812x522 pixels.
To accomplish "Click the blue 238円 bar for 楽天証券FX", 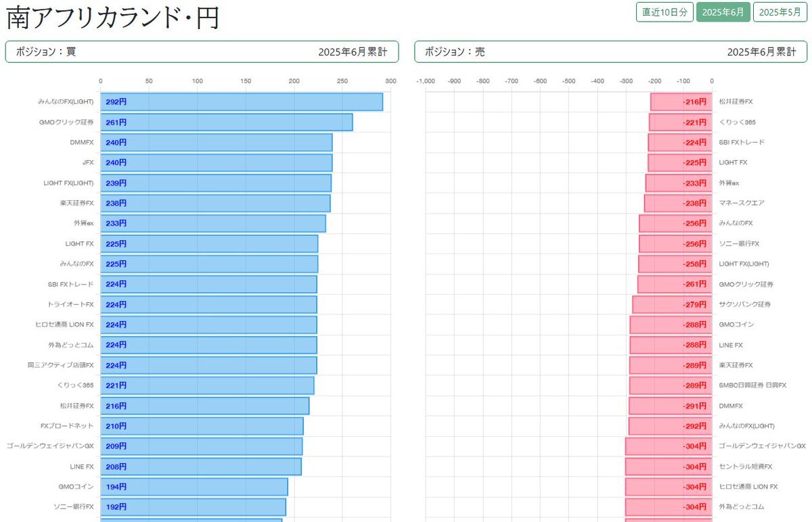I will 215,203.
